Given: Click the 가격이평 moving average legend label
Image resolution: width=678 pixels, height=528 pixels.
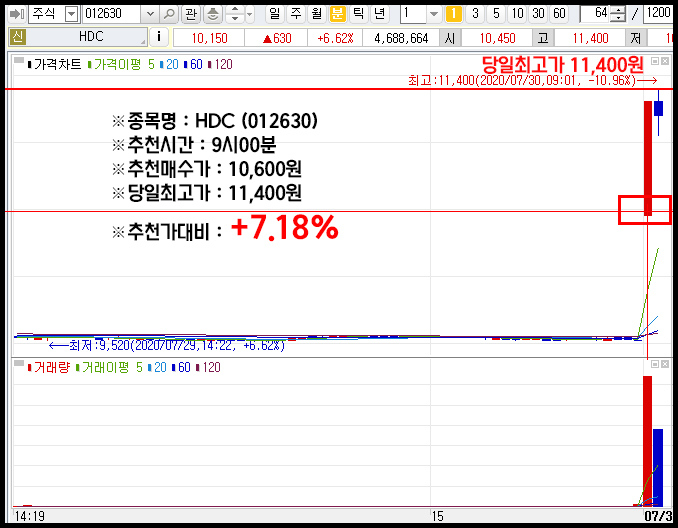Looking at the screenshot, I should click(x=114, y=65).
